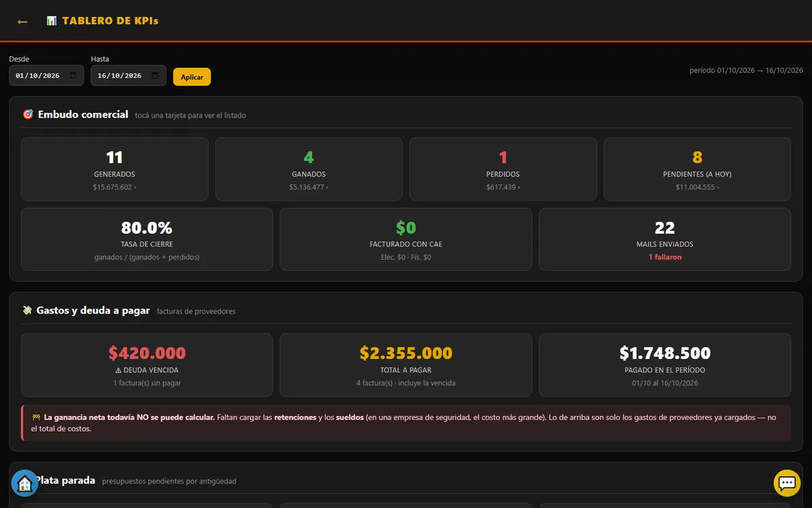Open the 4 Ganados card
The width and height of the screenshot is (812, 508).
[x=309, y=169]
